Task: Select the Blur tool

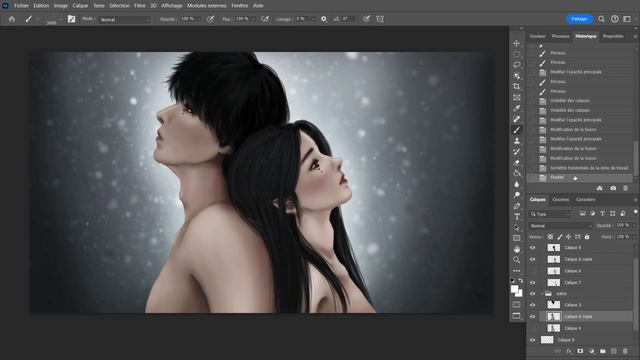Action: coord(517,184)
